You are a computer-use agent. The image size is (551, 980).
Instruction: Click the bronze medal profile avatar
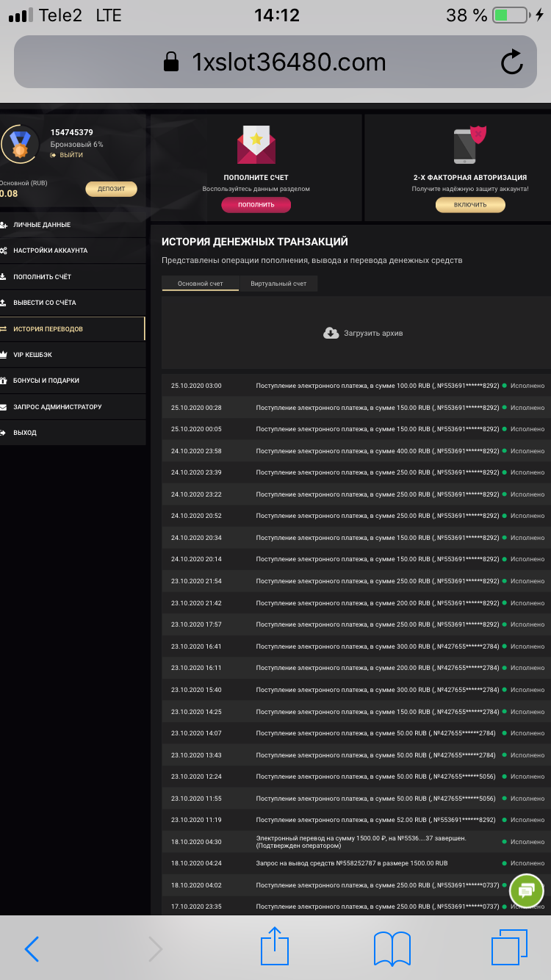(19, 144)
